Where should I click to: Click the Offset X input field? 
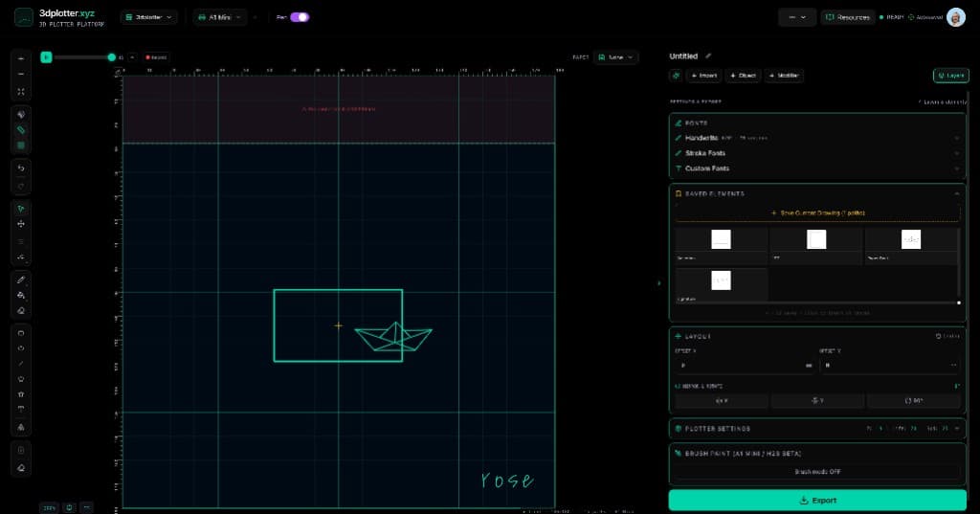[745, 366]
